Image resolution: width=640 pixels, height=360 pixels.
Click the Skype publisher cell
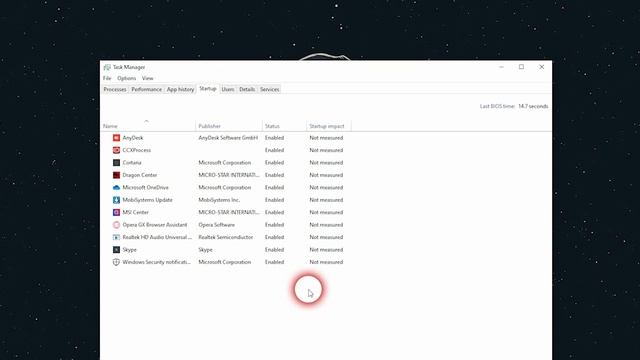pyautogui.click(x=205, y=250)
